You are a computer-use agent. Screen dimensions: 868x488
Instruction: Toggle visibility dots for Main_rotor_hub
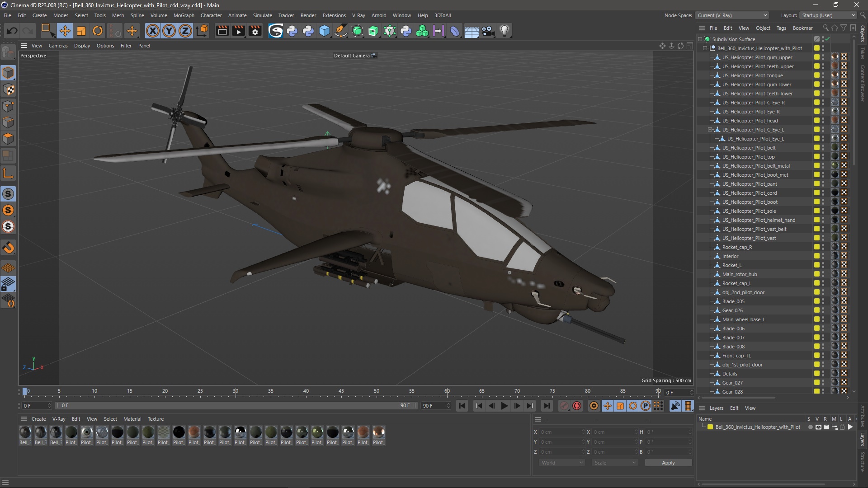(823, 274)
